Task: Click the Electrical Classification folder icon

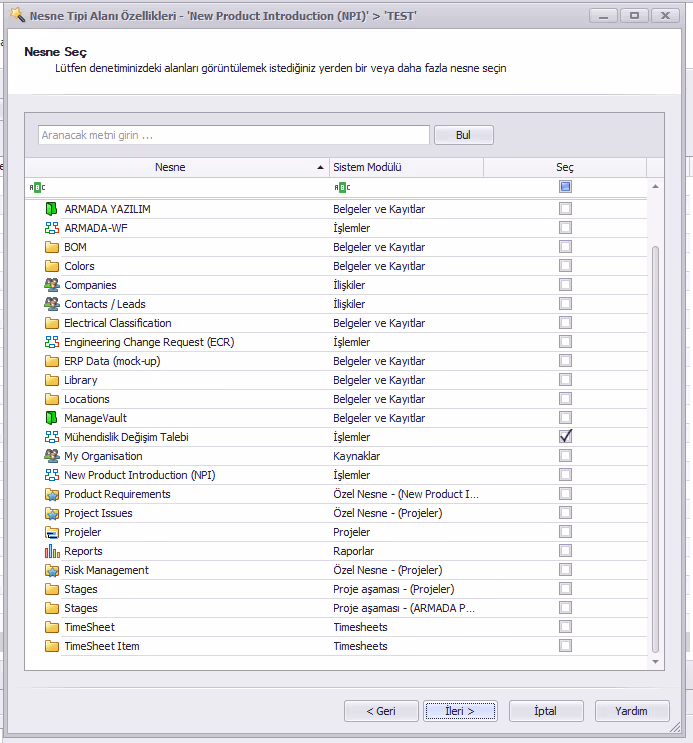Action: click(x=52, y=323)
